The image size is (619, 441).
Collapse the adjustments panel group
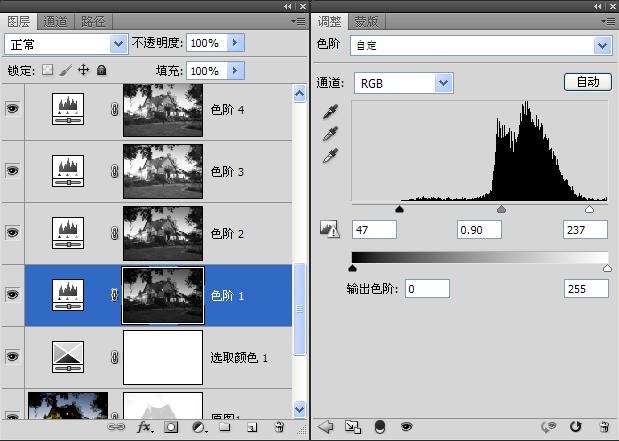[598, 6]
